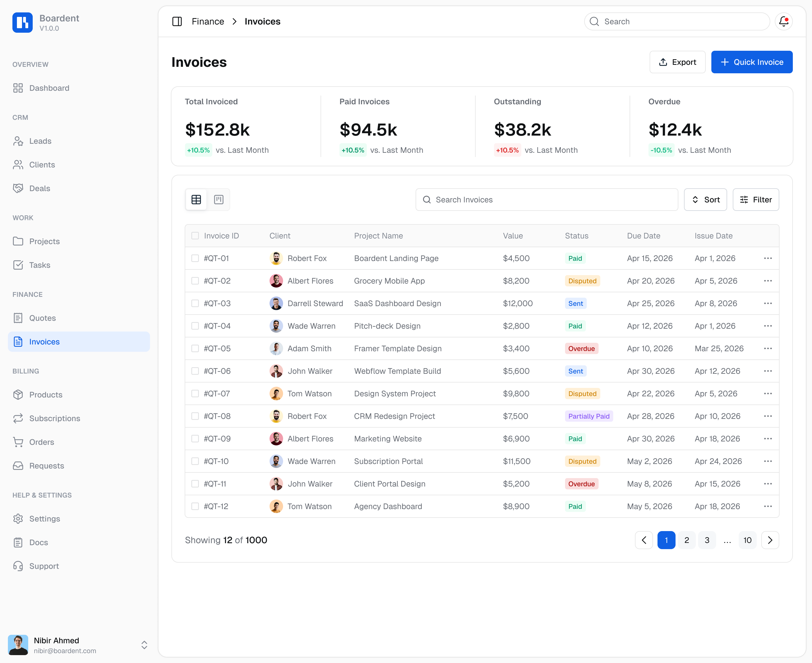Open Products in the sidebar
The height and width of the screenshot is (663, 812).
point(79,395)
